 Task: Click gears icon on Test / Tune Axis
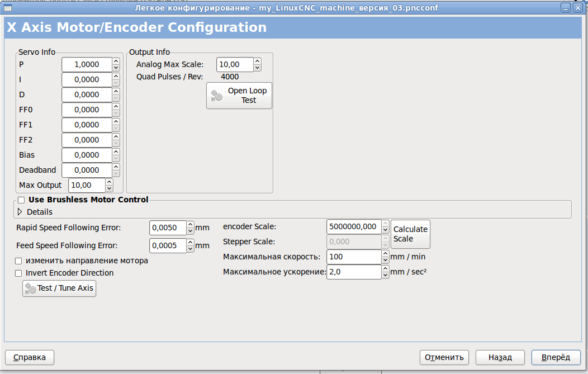point(30,288)
